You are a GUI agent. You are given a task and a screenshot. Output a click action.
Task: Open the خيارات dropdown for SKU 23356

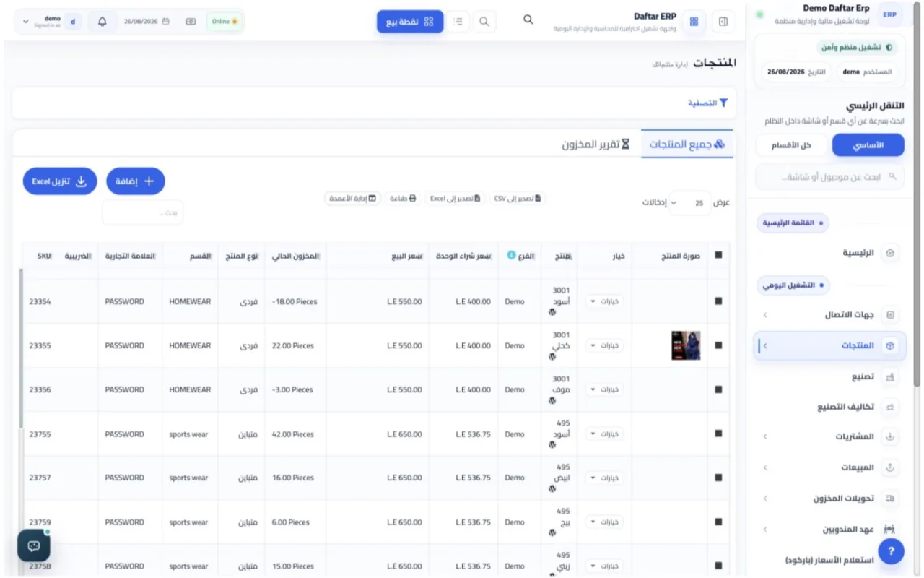(604, 389)
